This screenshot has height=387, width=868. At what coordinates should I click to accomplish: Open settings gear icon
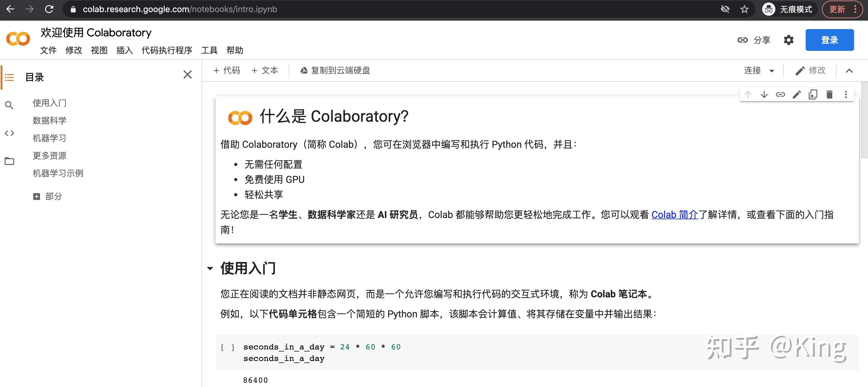point(788,40)
